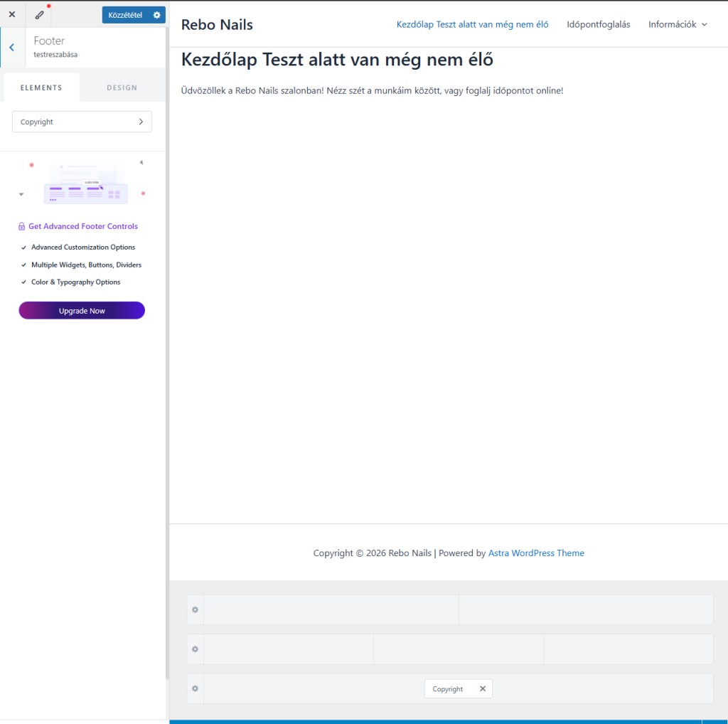Image resolution: width=728 pixels, height=724 pixels.
Task: Click the lock icon beside Advanced Footer Controls
Action: [x=22, y=227]
